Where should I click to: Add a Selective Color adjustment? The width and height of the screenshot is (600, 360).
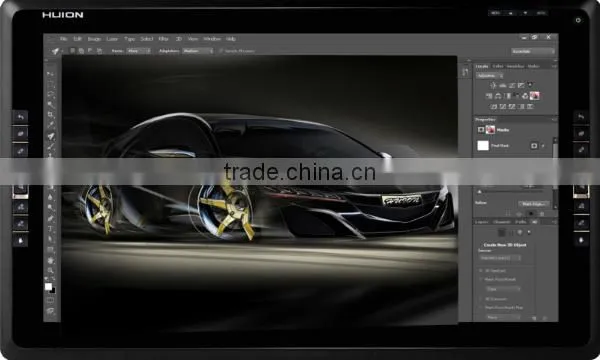pos(530,106)
